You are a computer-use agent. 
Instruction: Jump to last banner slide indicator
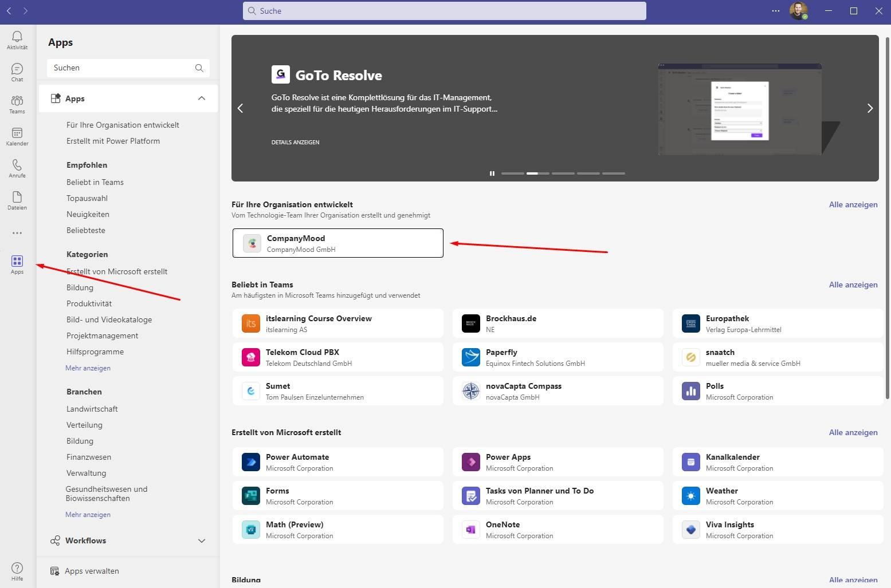click(x=614, y=173)
